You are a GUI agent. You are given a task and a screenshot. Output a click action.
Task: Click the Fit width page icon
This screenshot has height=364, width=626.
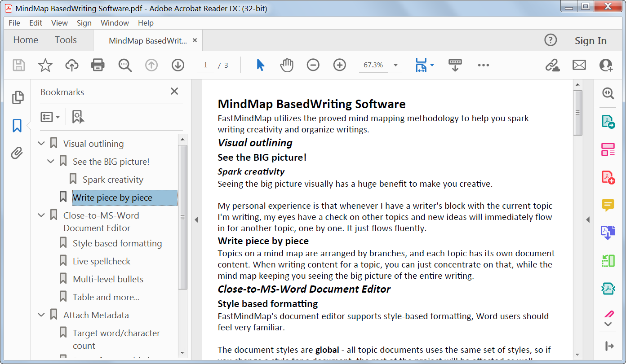(421, 65)
